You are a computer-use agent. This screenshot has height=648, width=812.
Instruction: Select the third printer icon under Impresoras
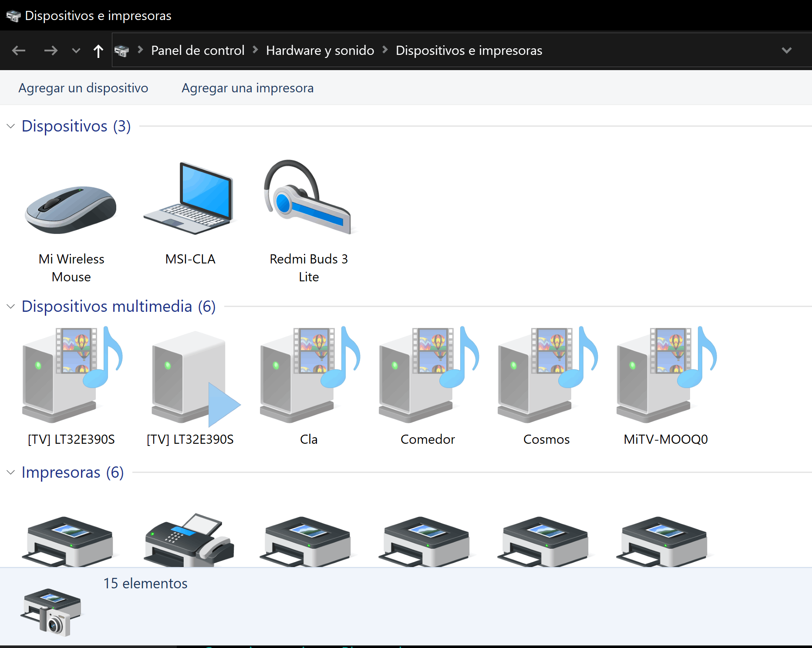[x=307, y=541]
